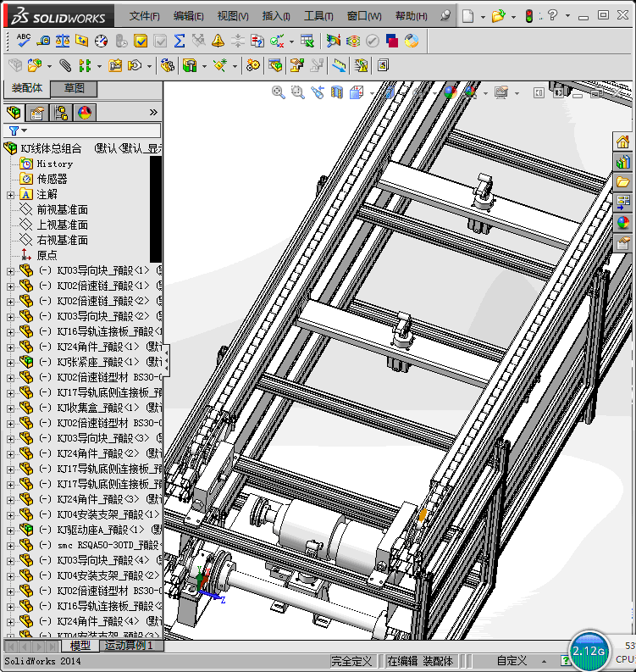The width and height of the screenshot is (636, 672).
Task: Switch to the 模型 bottom tab
Action: pyautogui.click(x=80, y=646)
